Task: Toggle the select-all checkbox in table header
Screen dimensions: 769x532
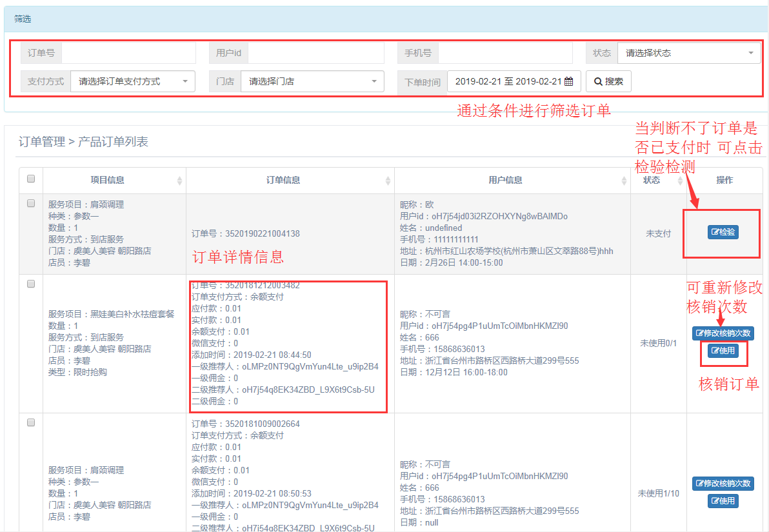Action: click(x=31, y=179)
